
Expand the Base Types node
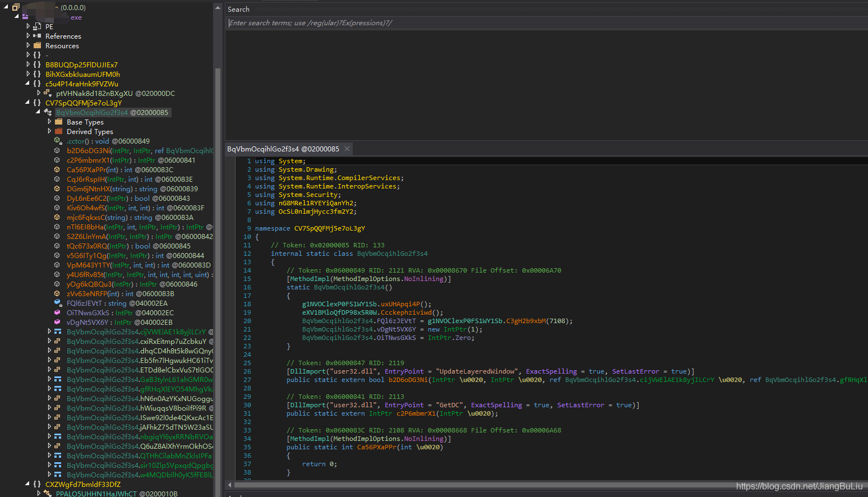[49, 122]
